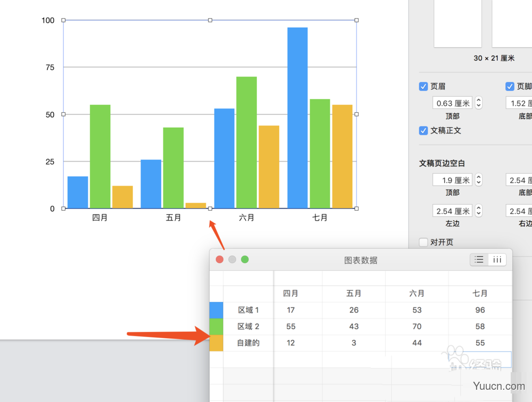Screen dimensions: 532x402
Task: Toggle the 文稿正文 checkbox
Action: pyautogui.click(x=423, y=130)
